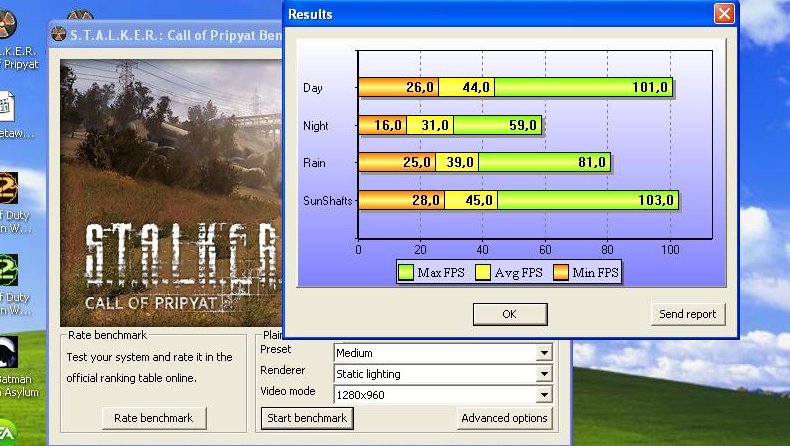Click the Send report button
Image resolution: width=790 pixels, height=446 pixels.
(688, 314)
